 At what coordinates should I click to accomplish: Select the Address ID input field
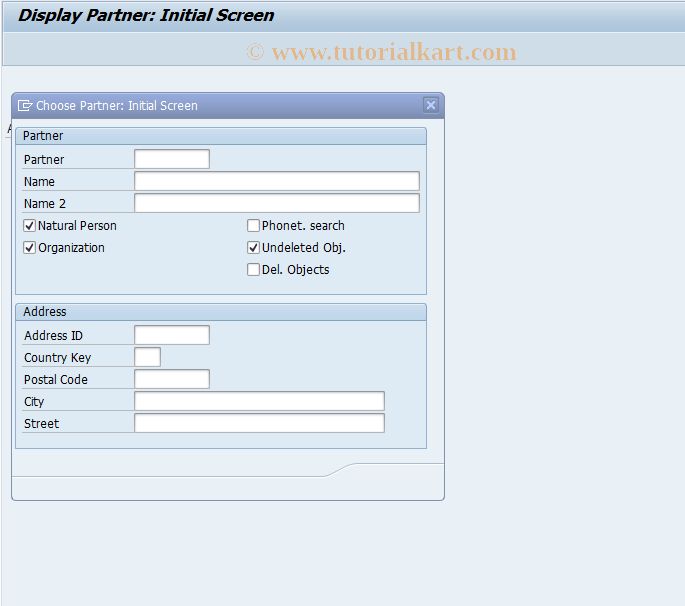click(172, 335)
